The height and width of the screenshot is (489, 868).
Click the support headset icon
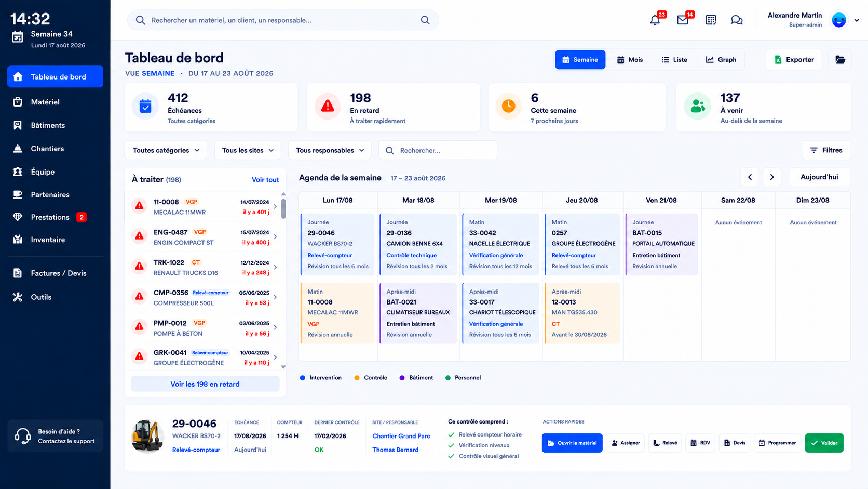pyautogui.click(x=23, y=436)
